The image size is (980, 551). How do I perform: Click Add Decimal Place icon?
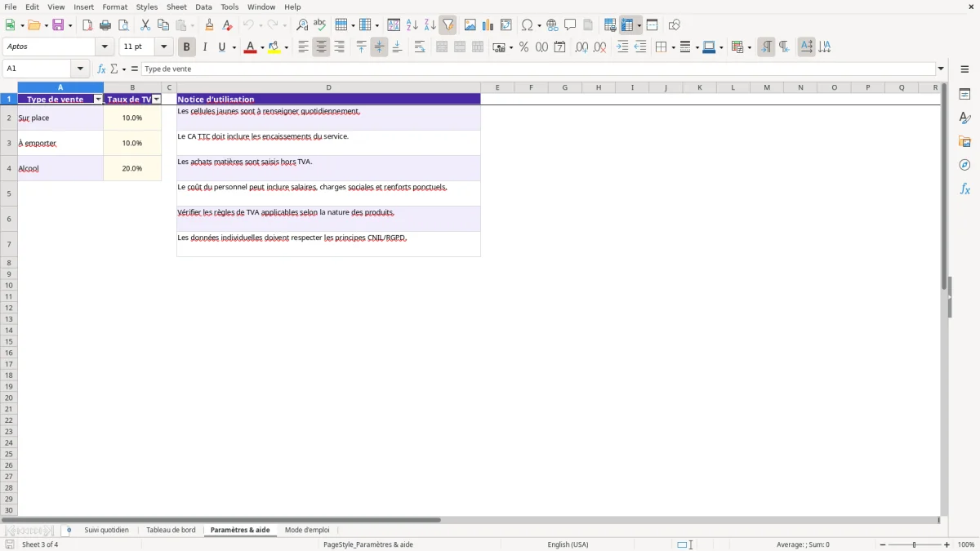tap(581, 47)
